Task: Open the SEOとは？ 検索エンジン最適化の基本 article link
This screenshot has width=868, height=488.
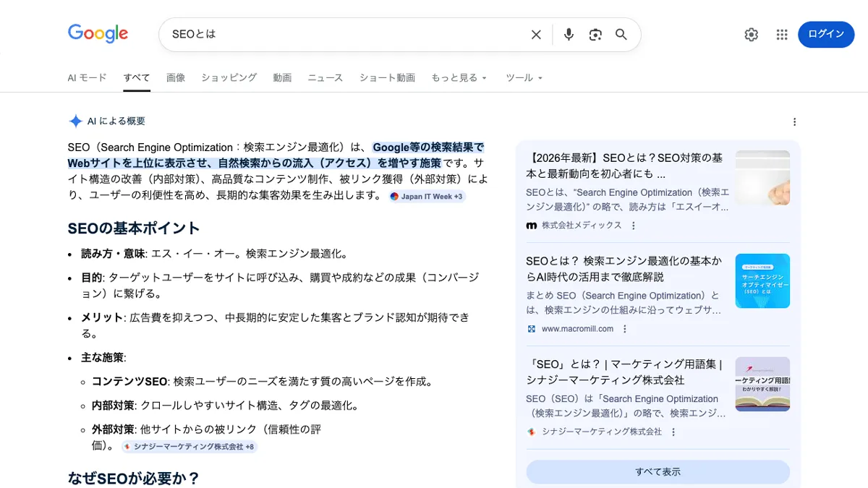Action: pos(625,268)
